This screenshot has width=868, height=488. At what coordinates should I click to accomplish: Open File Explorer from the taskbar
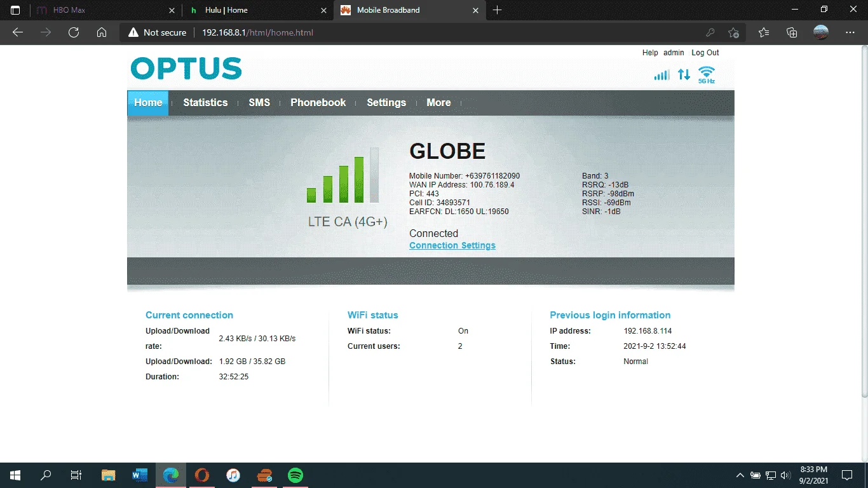109,475
